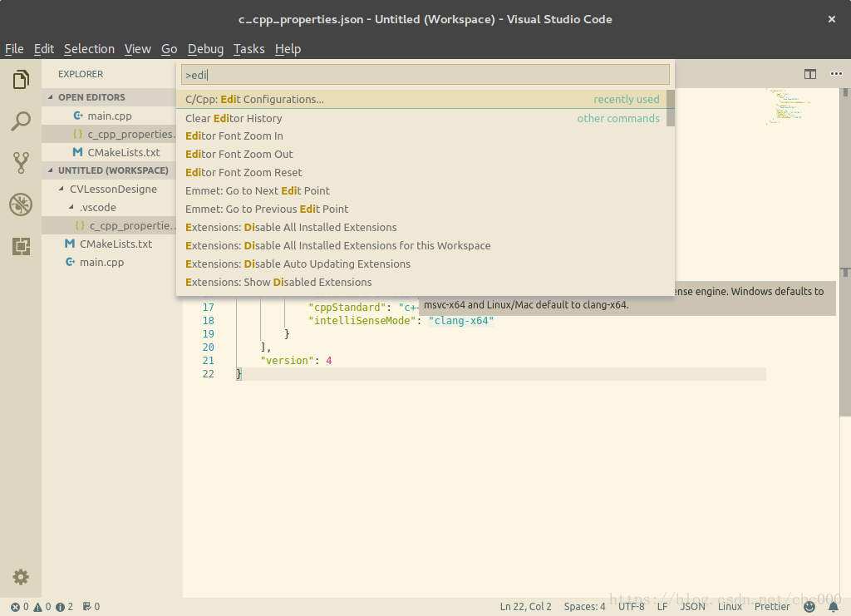Open the Debug menu
The image size is (851, 616).
[x=206, y=49]
